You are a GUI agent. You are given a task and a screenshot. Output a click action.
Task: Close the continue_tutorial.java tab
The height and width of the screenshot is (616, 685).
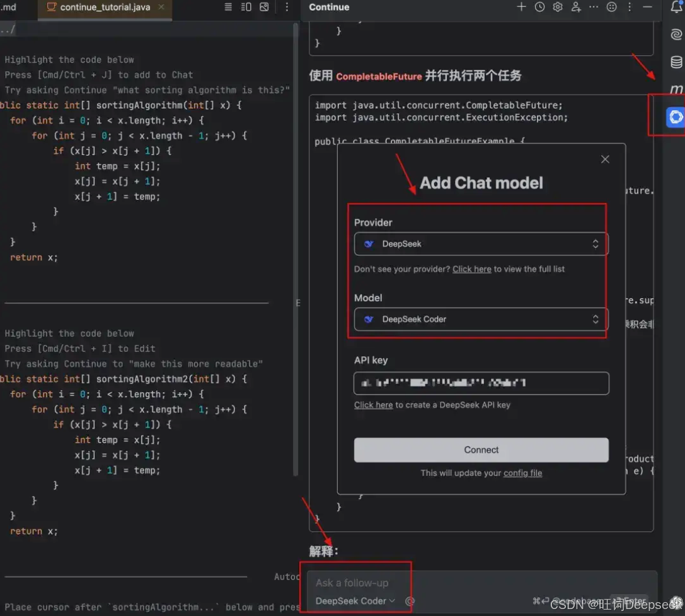[x=161, y=7]
